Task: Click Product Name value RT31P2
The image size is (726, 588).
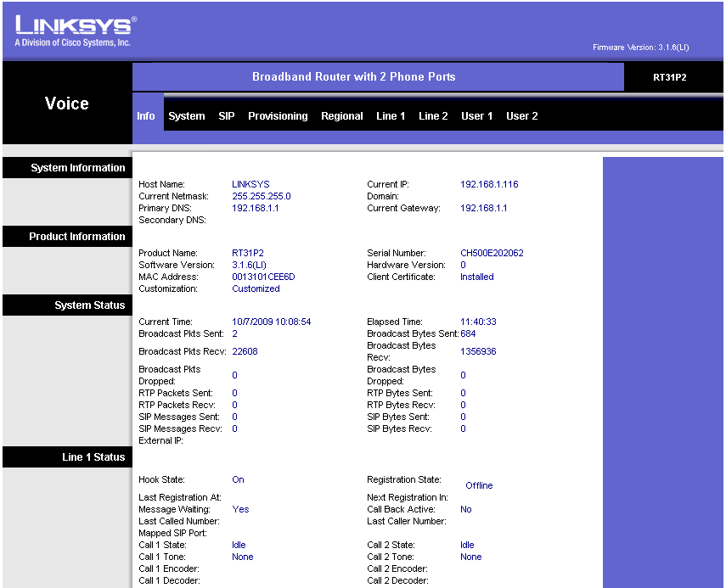Action: pyautogui.click(x=248, y=253)
